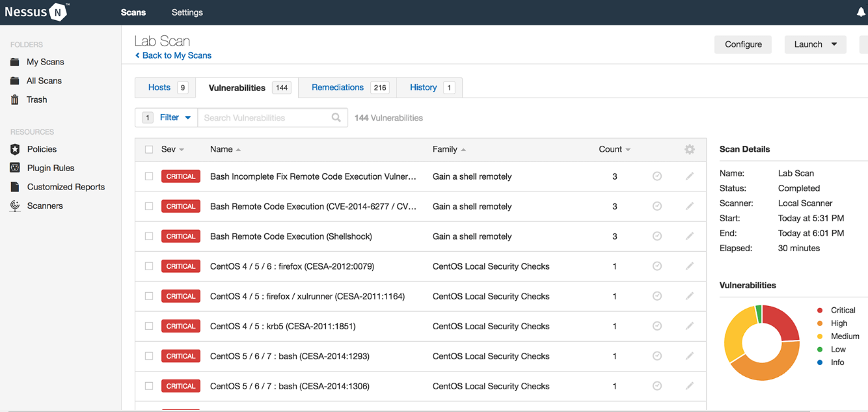Click the Nessus logo
This screenshot has width=868, height=412.
click(x=36, y=12)
